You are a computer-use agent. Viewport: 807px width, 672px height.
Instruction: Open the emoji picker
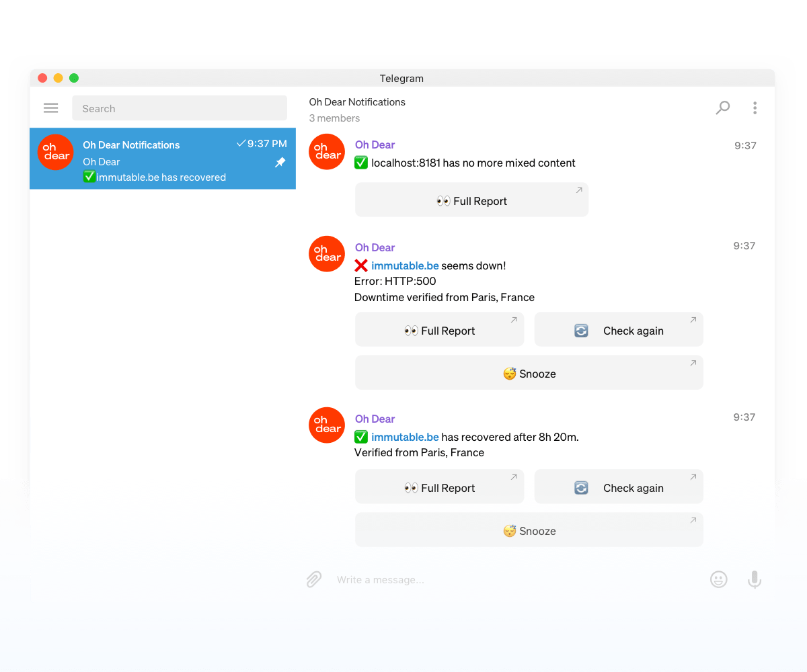tap(719, 579)
